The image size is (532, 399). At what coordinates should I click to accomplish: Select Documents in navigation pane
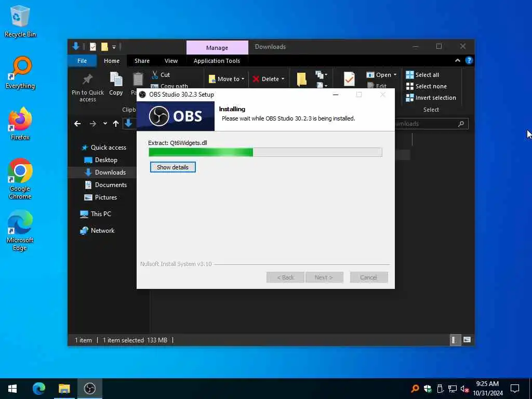click(x=105, y=184)
